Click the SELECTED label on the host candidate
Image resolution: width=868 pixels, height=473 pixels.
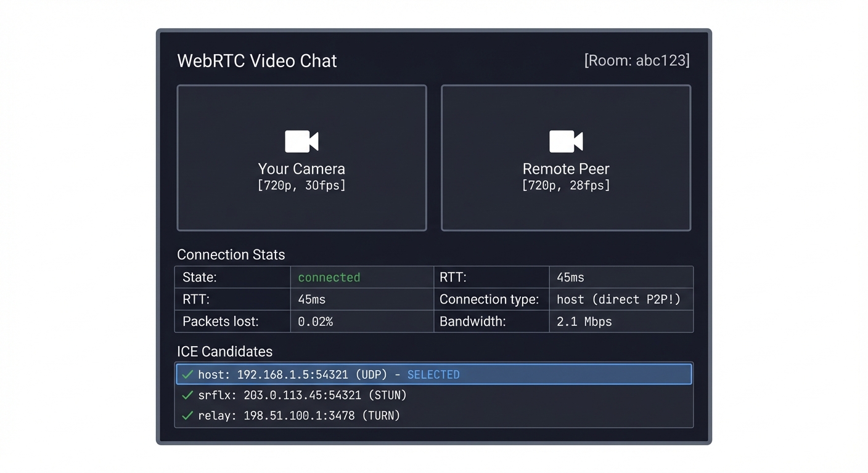pos(433,374)
